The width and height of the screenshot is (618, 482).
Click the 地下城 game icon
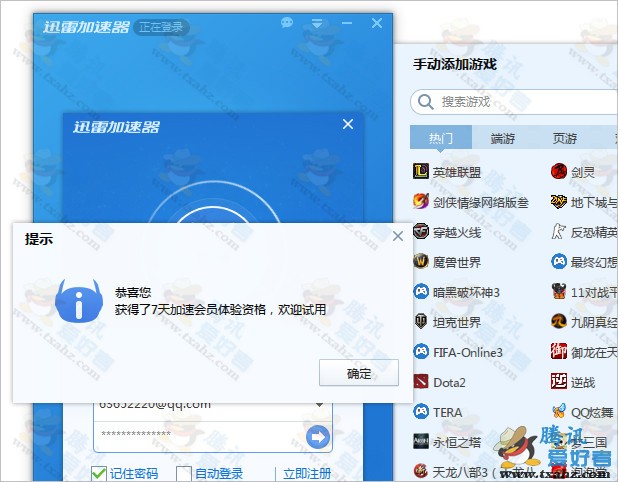(558, 201)
